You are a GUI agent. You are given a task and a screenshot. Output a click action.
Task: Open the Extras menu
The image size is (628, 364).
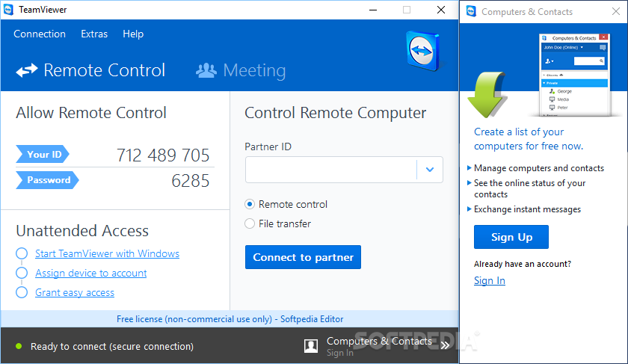(94, 34)
